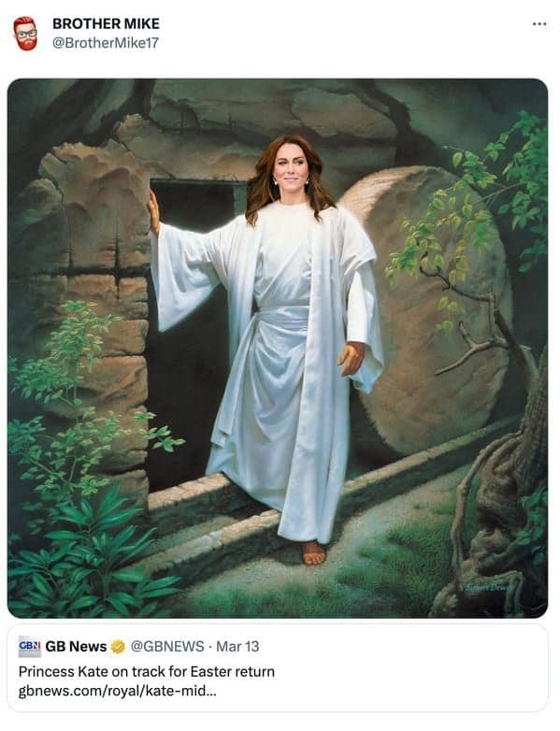The width and height of the screenshot is (560, 731).
Task: Open Brother Mike's profile avatar
Action: tap(25, 34)
